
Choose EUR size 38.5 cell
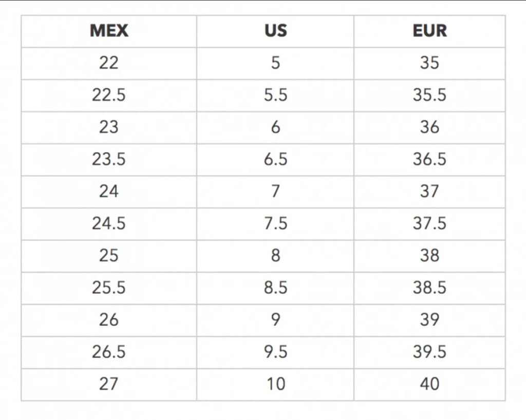click(430, 288)
